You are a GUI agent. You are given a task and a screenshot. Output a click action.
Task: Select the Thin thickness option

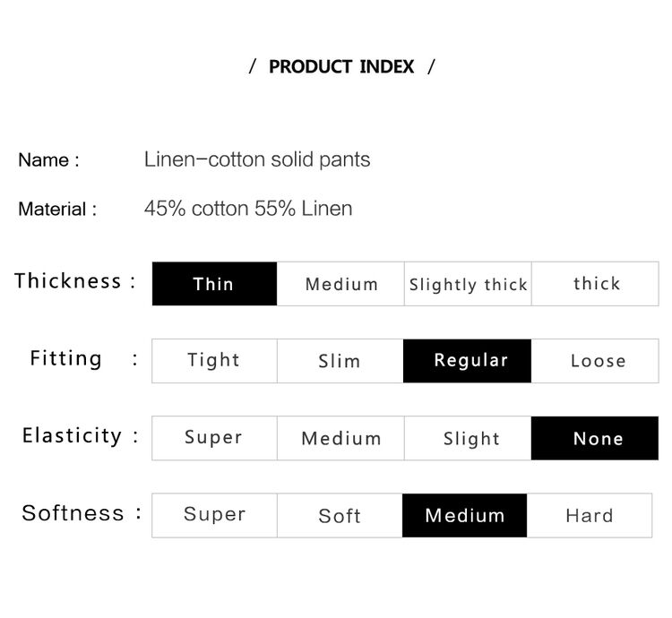pos(214,284)
